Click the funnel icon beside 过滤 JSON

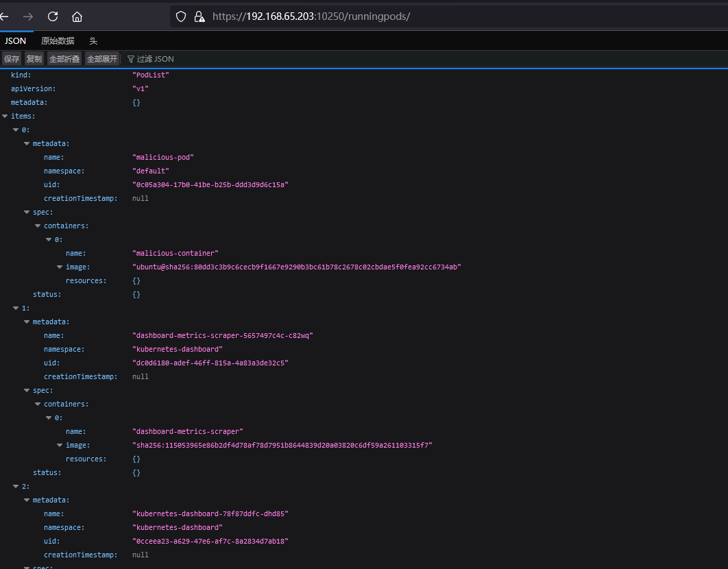click(131, 59)
